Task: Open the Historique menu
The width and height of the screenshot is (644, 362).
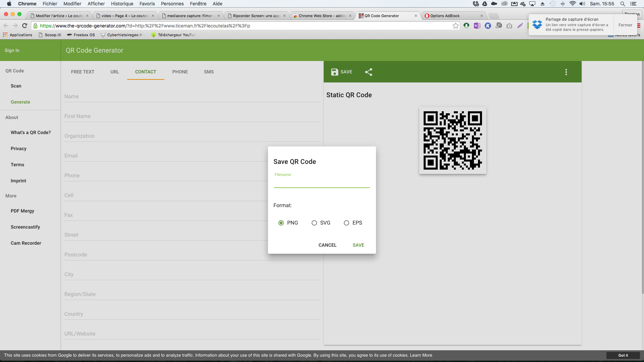Action: 122,4
